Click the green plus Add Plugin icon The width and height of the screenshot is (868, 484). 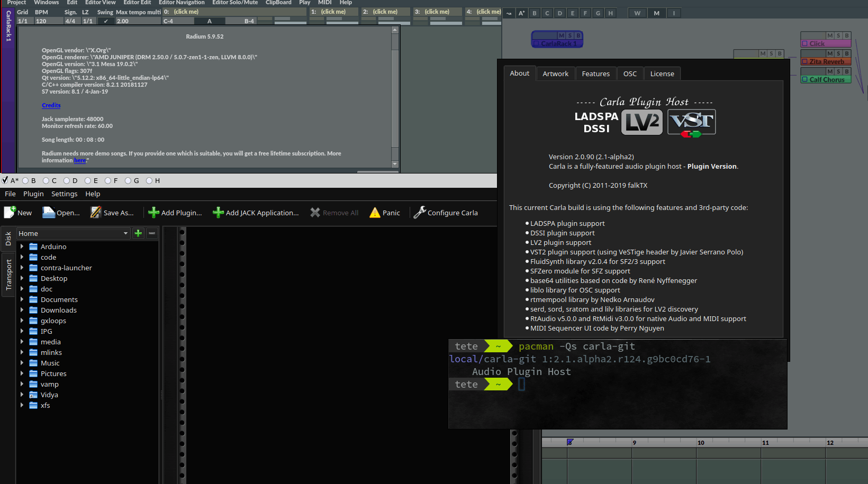pyautogui.click(x=153, y=212)
